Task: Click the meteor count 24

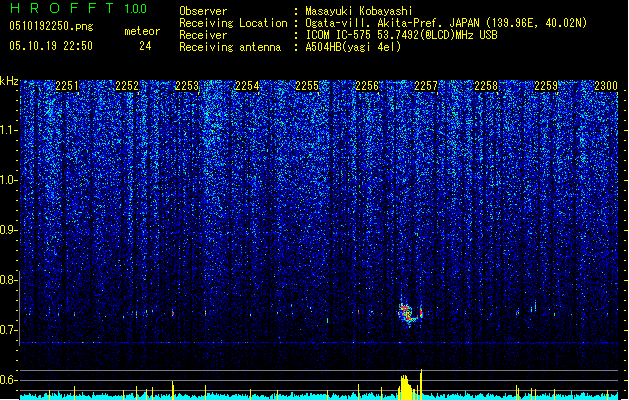Action: click(145, 46)
